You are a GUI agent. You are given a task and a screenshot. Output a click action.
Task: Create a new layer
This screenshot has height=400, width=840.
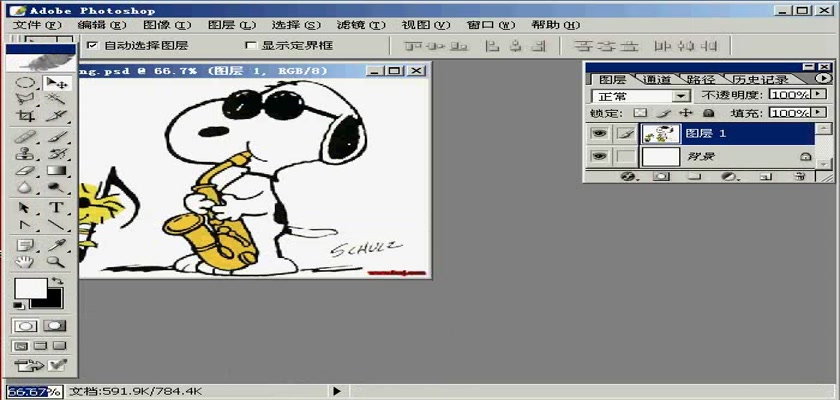[766, 176]
